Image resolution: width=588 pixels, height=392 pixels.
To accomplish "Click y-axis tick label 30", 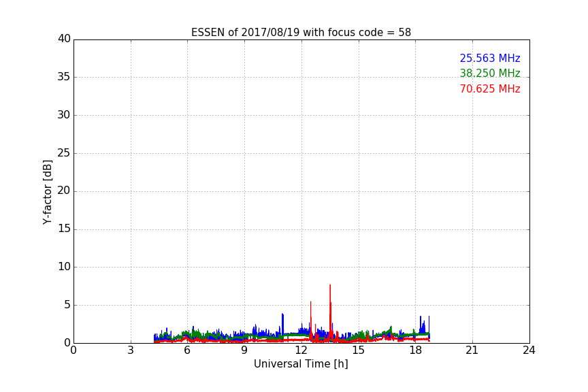I will pyautogui.click(x=64, y=115).
